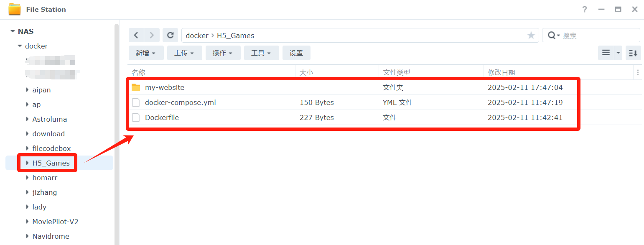Click the list view mode icon
Image resolution: width=644 pixels, height=245 pixels.
(606, 53)
